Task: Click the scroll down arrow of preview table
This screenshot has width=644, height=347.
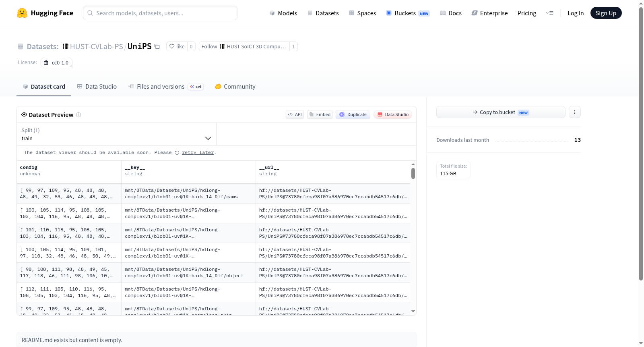Action: tap(413, 311)
